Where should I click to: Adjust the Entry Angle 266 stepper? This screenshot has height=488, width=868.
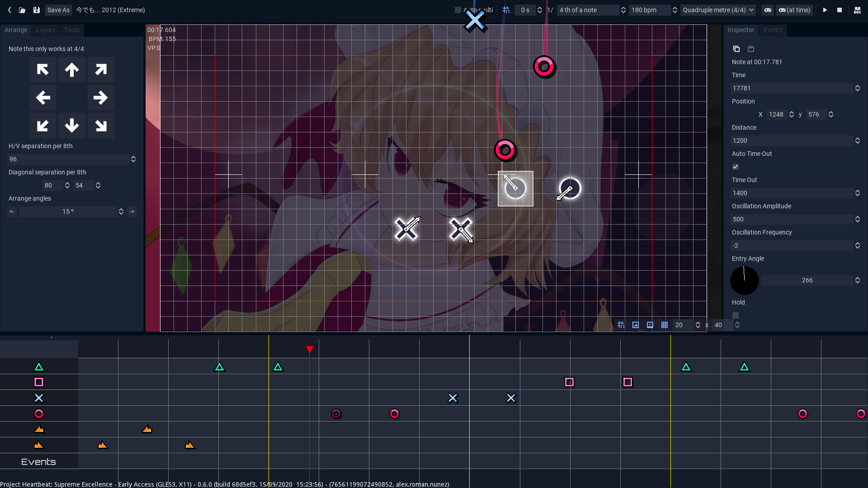[858, 280]
